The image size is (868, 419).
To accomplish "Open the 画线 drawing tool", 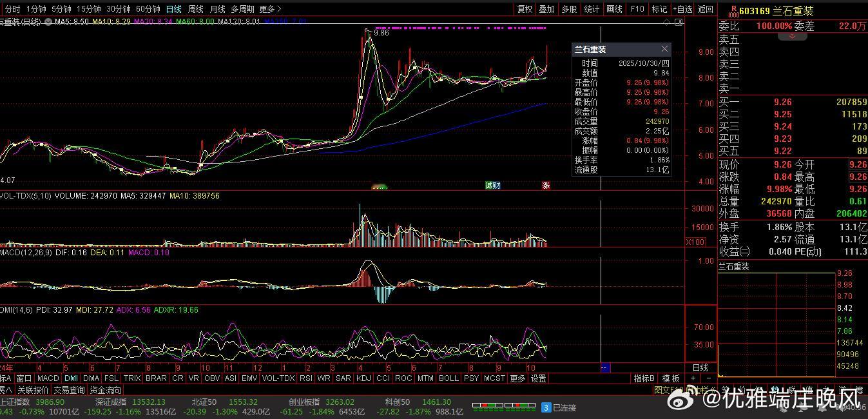I will tap(615, 9).
